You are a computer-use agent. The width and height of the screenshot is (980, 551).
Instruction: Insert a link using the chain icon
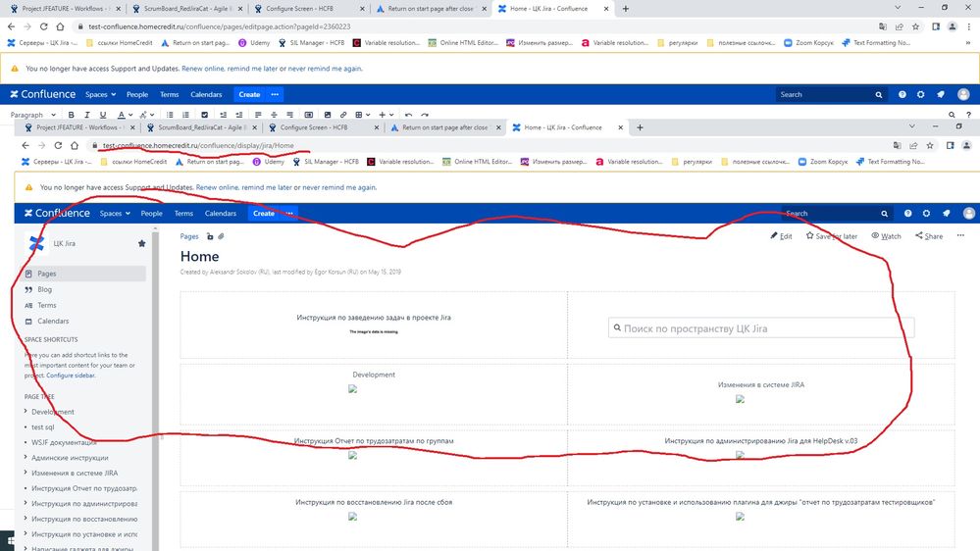pyautogui.click(x=343, y=115)
